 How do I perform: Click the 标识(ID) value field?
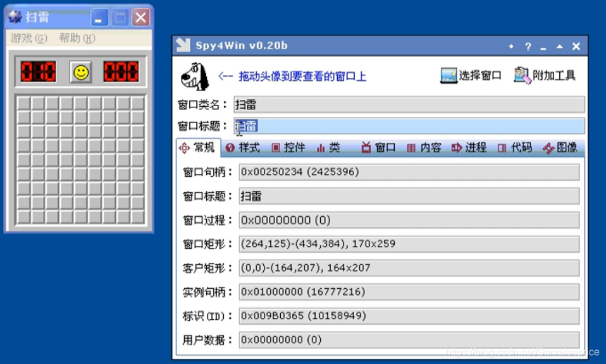(x=409, y=316)
